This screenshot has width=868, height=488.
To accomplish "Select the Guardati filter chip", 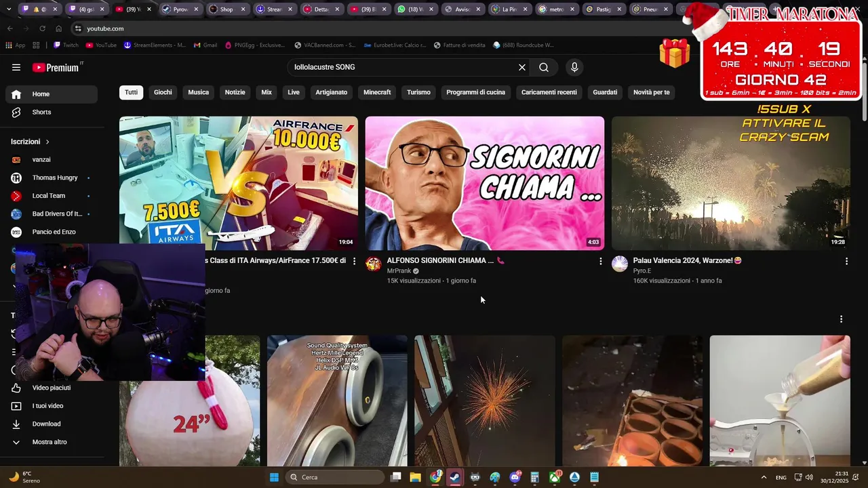I will [605, 92].
